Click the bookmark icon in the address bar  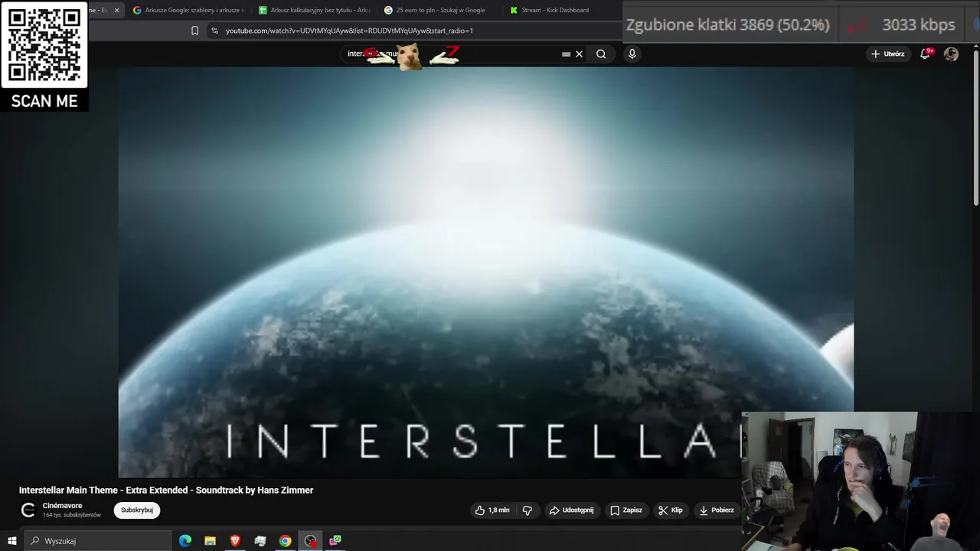pos(194,31)
